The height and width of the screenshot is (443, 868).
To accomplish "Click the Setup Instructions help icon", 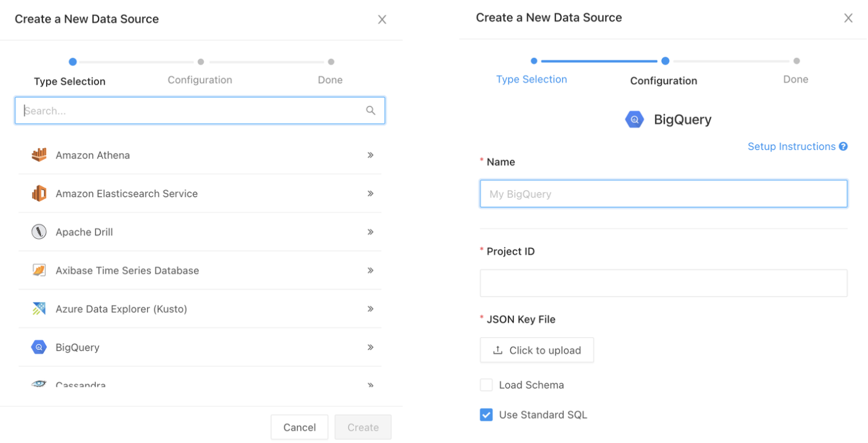I will pos(843,146).
